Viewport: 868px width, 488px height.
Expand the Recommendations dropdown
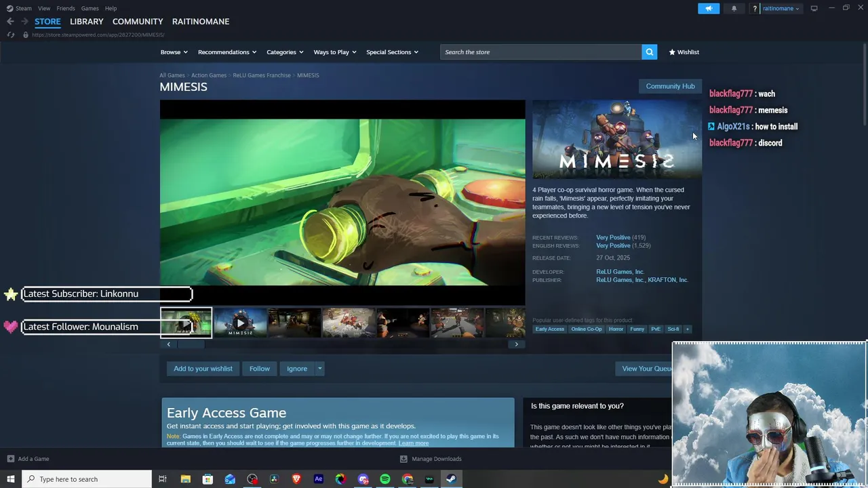(x=227, y=52)
